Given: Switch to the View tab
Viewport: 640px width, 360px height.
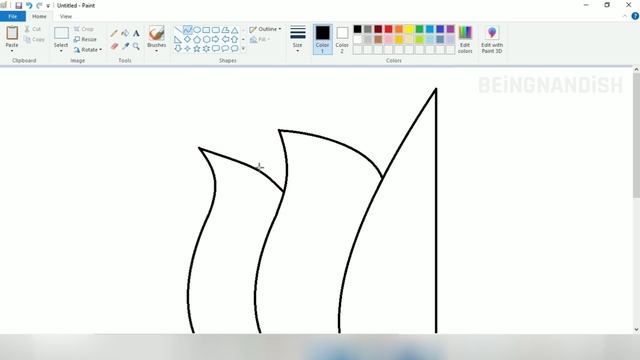Looking at the screenshot, I should [x=66, y=16].
